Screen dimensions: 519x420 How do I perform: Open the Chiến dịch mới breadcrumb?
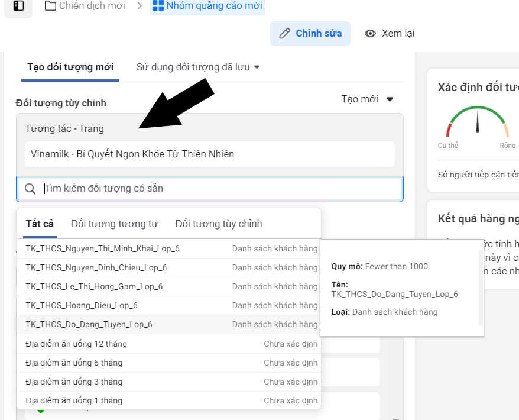click(85, 6)
